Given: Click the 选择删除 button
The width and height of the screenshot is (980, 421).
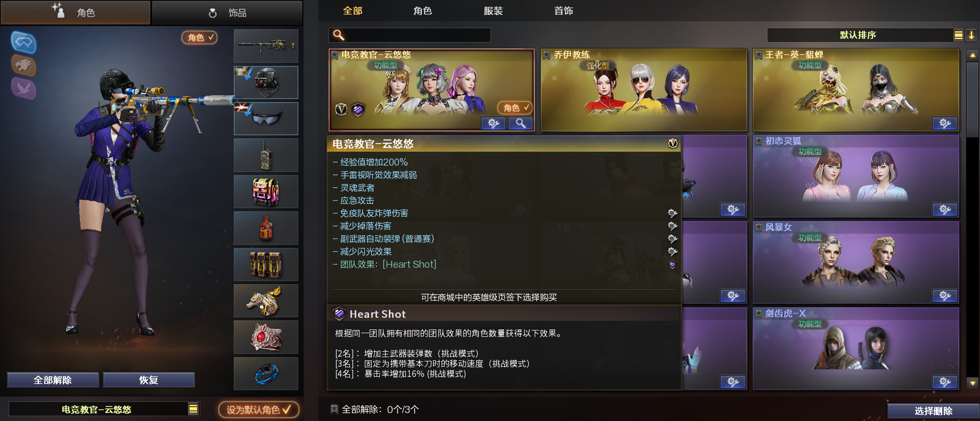Looking at the screenshot, I should 933,411.
